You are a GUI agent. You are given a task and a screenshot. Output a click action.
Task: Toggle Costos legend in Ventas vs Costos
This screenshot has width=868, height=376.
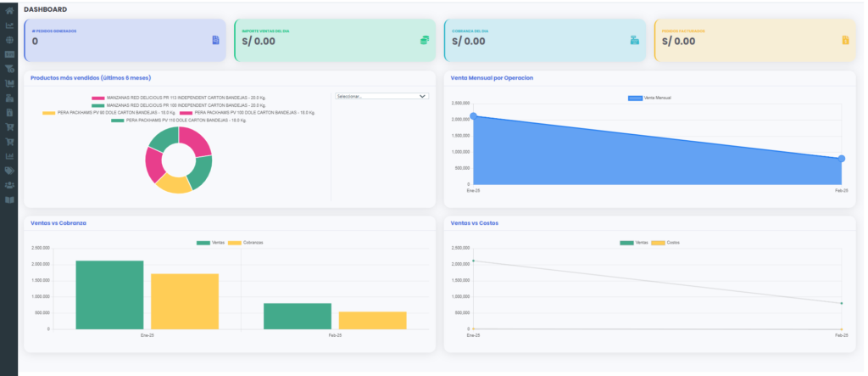tap(666, 243)
